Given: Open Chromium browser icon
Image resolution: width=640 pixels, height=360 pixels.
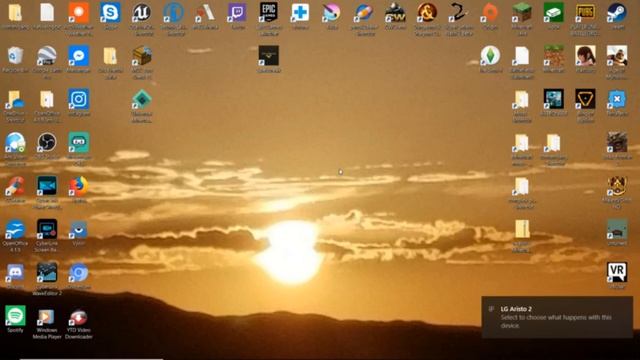Looking at the screenshot, I should tap(78, 272).
